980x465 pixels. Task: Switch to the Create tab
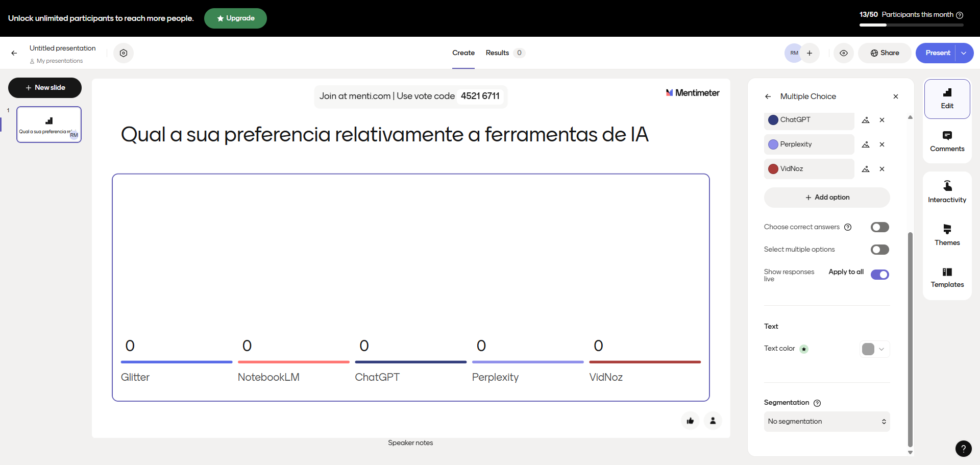tap(463, 53)
